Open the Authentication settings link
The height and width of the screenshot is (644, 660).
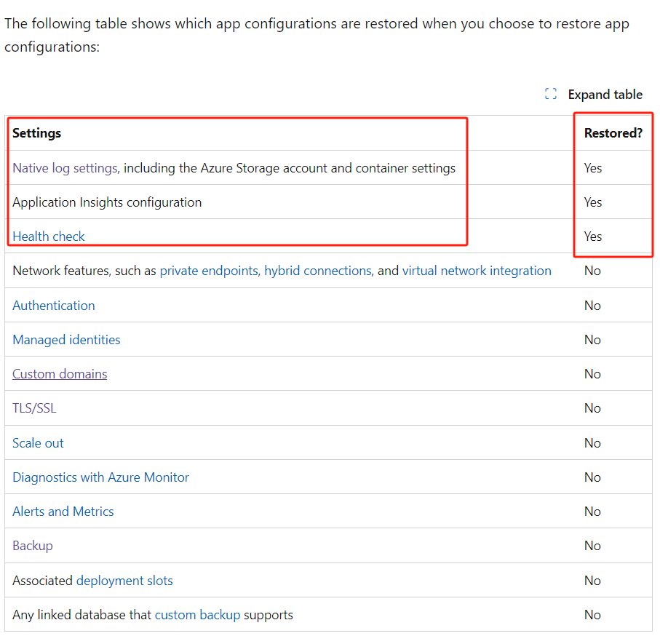pos(53,305)
